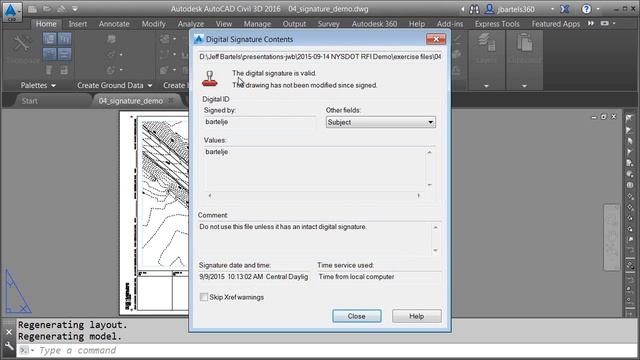This screenshot has height=360, width=640.
Task: Open the jbartels360 account dropdown arrow
Action: point(552,9)
